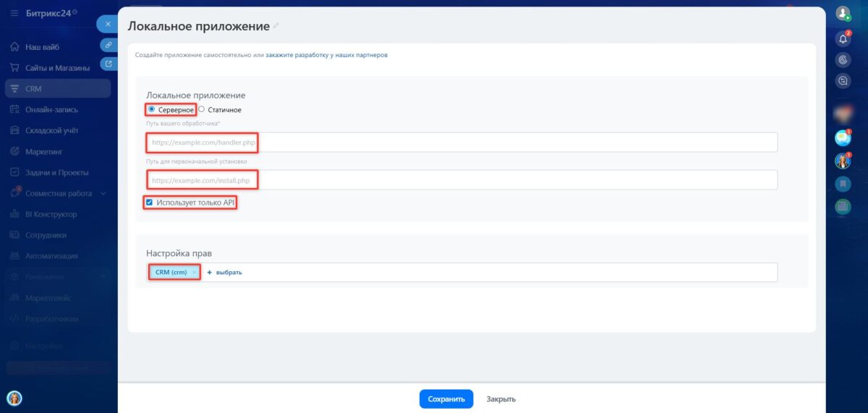Open the chat search icon in right panel
The width and height of the screenshot is (868, 413).
(x=843, y=82)
